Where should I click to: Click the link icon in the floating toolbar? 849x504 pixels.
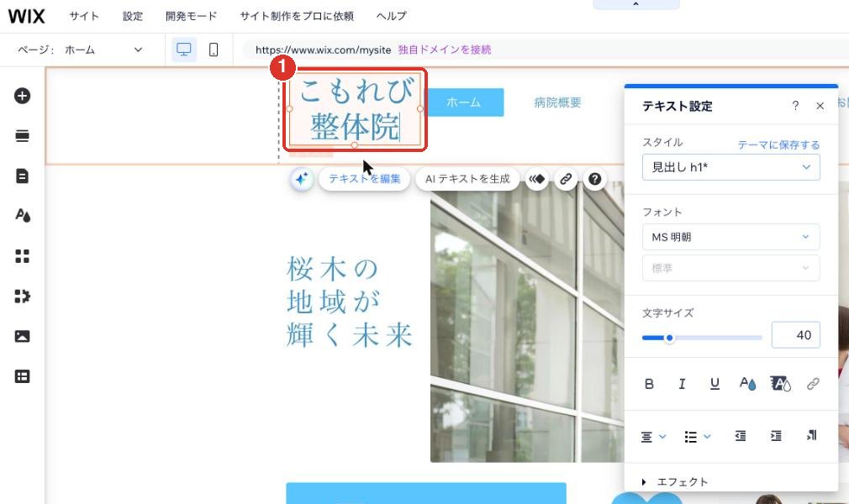566,179
